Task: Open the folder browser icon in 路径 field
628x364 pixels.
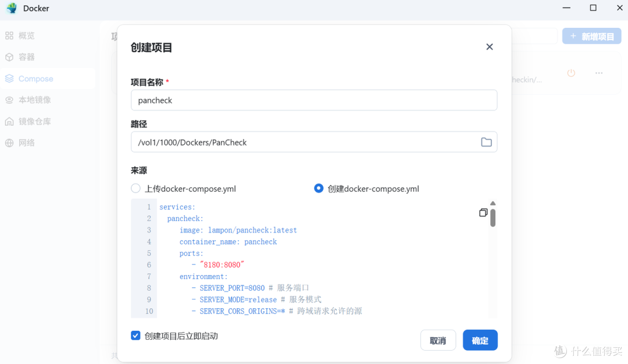Action: pos(486,142)
